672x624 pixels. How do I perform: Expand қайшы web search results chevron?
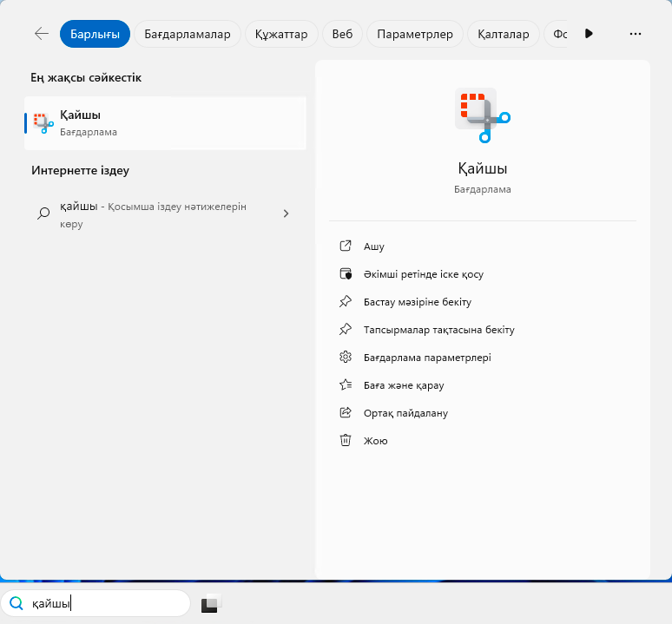coord(286,213)
